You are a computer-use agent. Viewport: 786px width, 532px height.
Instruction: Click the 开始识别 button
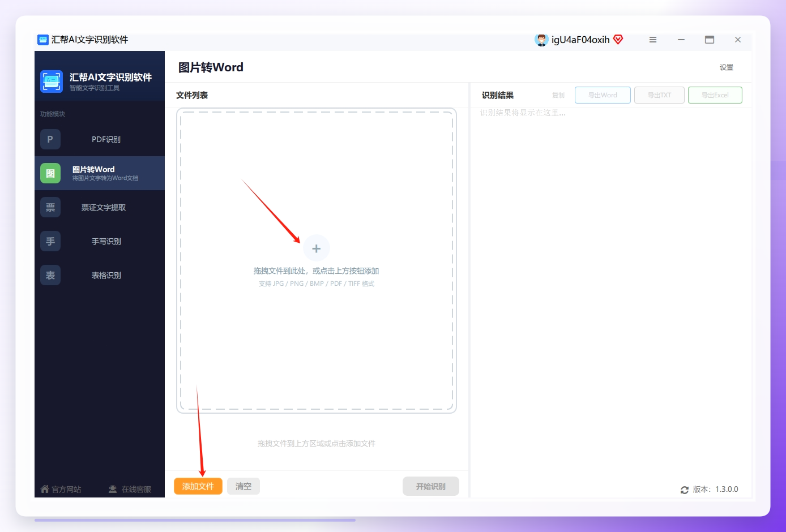click(x=431, y=486)
